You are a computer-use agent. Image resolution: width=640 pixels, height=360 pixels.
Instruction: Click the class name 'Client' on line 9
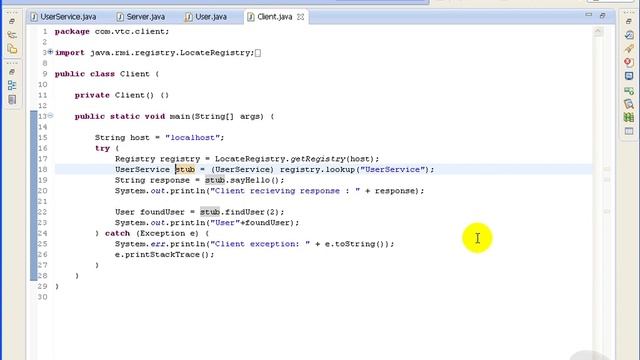[x=135, y=74]
